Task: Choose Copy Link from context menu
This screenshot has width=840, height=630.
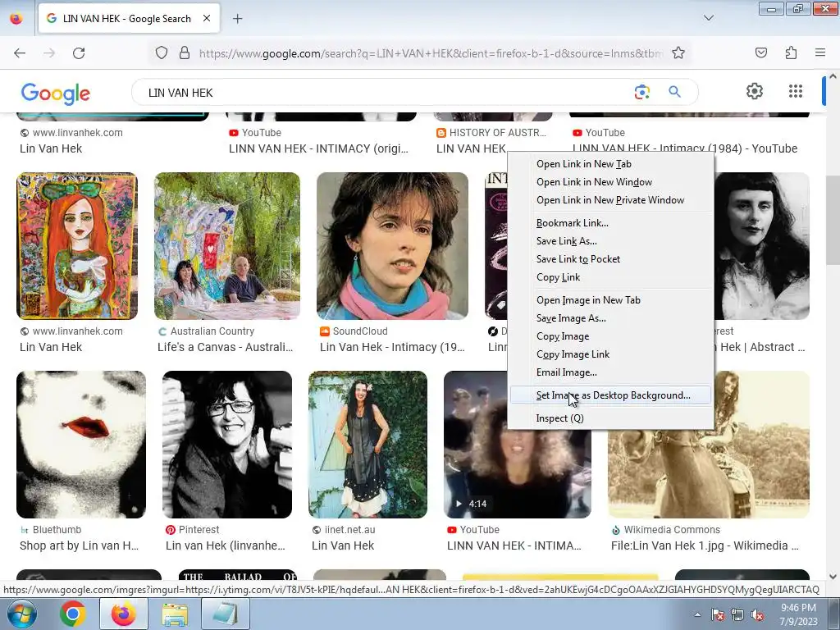Action: tap(610, 277)
